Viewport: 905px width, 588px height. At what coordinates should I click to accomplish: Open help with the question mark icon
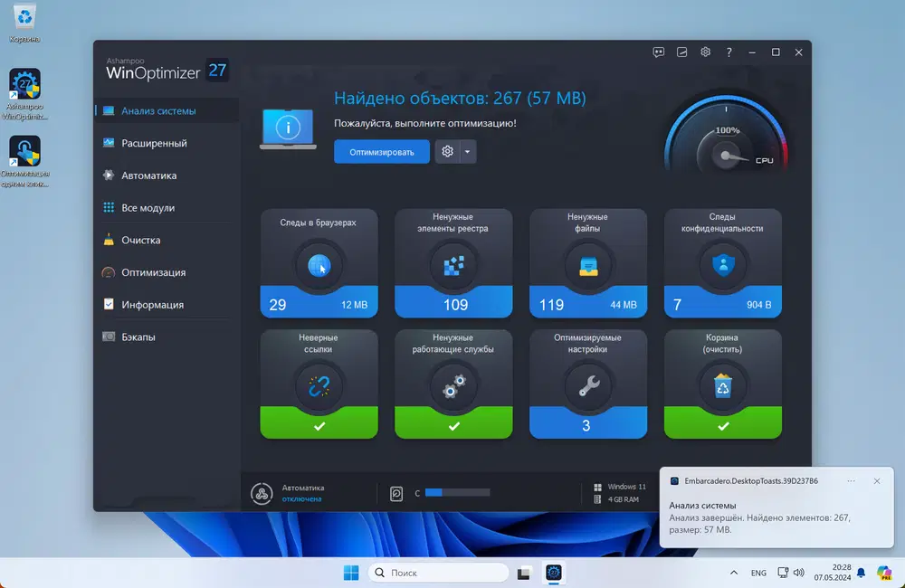click(x=729, y=52)
